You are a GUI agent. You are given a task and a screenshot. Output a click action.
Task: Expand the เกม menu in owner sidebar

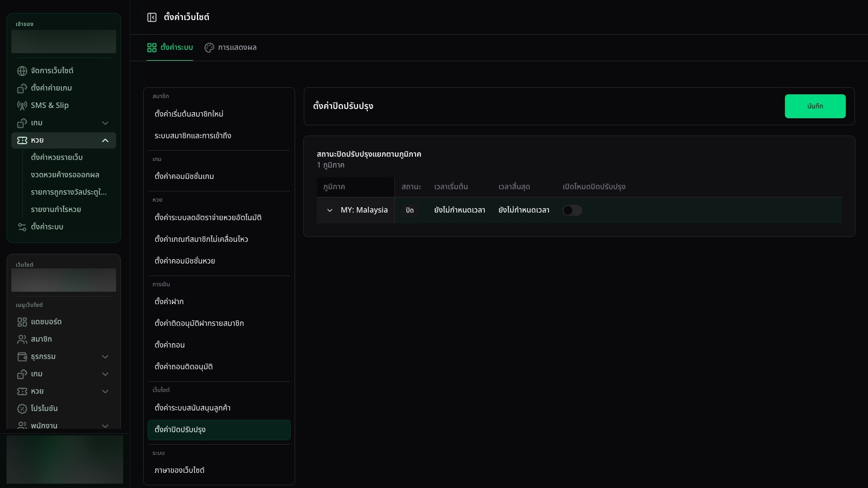105,123
